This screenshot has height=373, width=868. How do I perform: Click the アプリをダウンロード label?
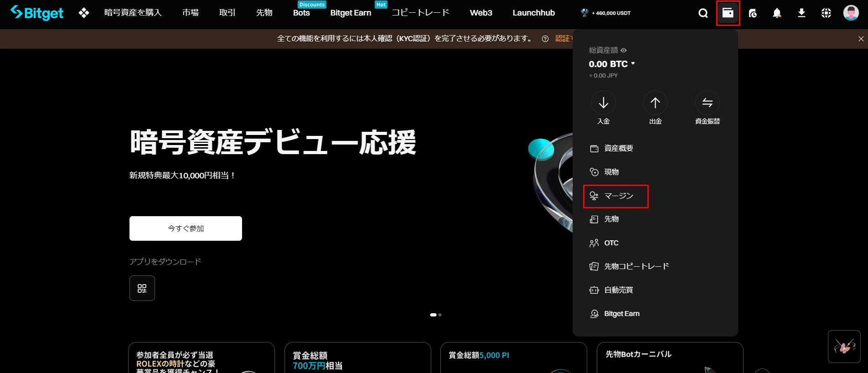click(165, 261)
